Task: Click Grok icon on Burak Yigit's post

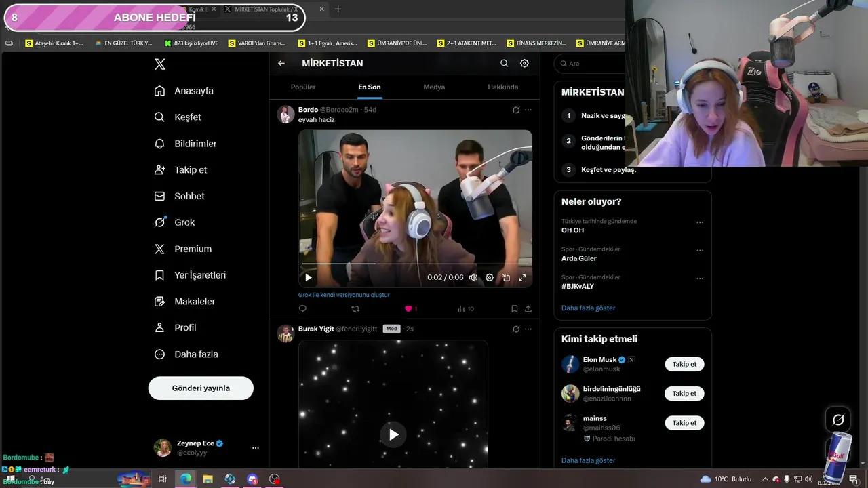Action: click(x=516, y=329)
